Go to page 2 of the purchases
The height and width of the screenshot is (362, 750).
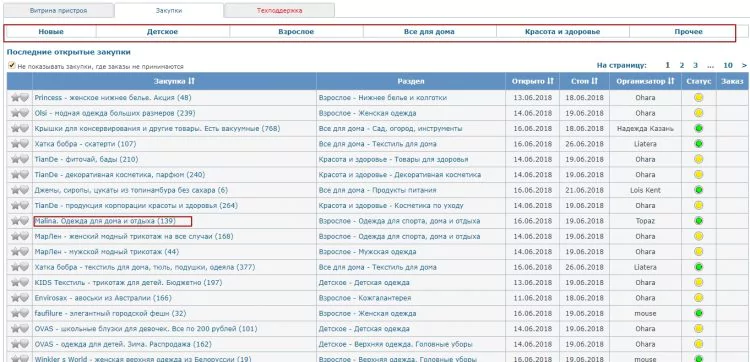682,66
